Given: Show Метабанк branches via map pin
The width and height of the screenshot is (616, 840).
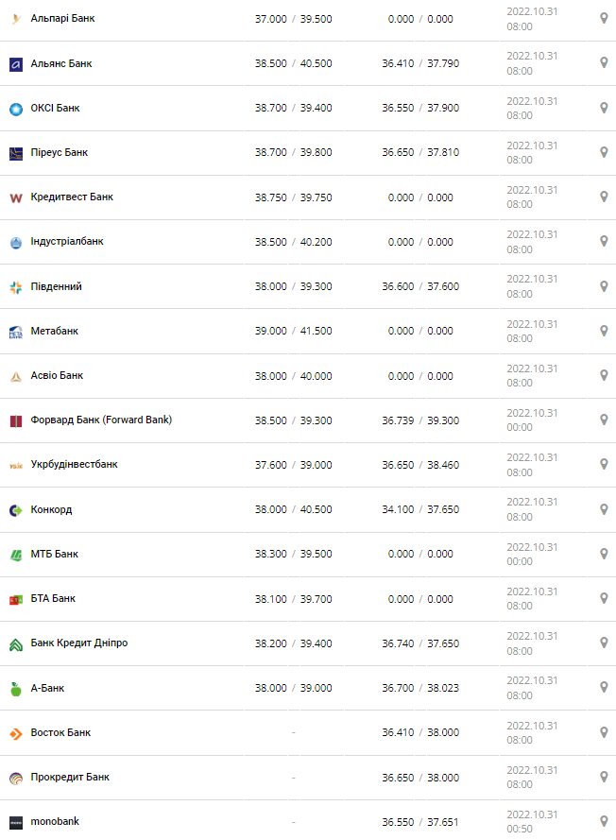Looking at the screenshot, I should point(604,331).
